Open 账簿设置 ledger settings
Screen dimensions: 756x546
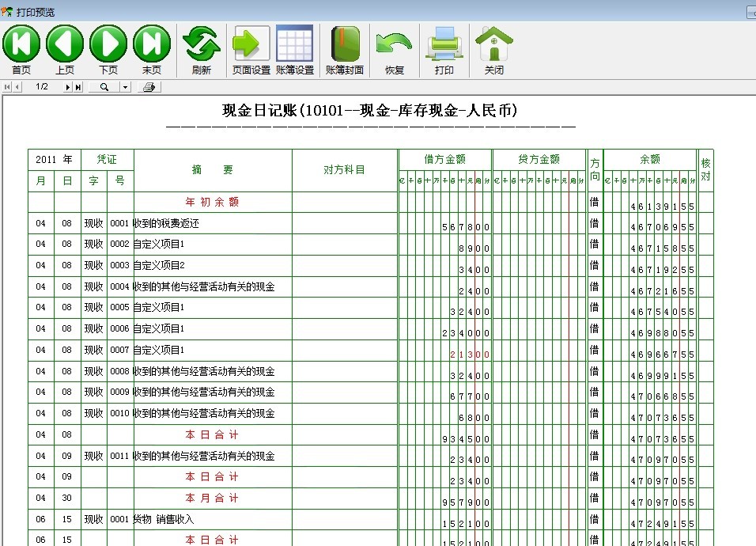pos(295,50)
